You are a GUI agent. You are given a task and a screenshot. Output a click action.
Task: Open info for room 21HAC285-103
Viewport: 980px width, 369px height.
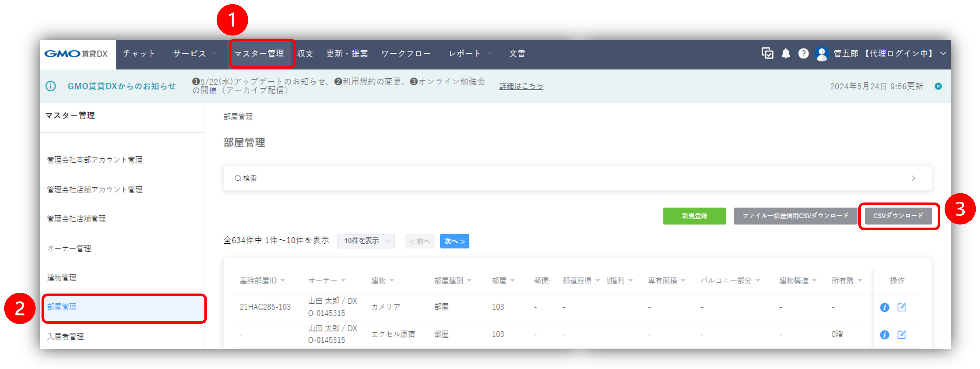point(885,307)
